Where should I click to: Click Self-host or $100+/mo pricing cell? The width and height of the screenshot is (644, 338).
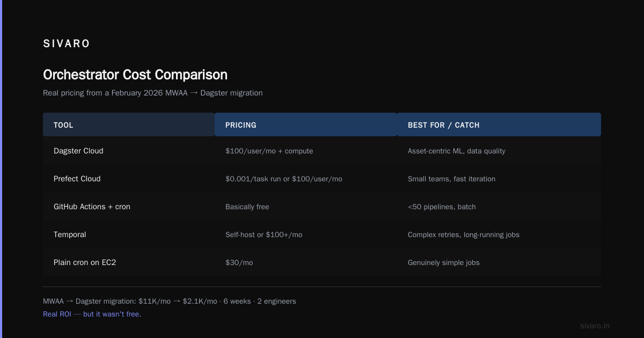[x=264, y=234]
